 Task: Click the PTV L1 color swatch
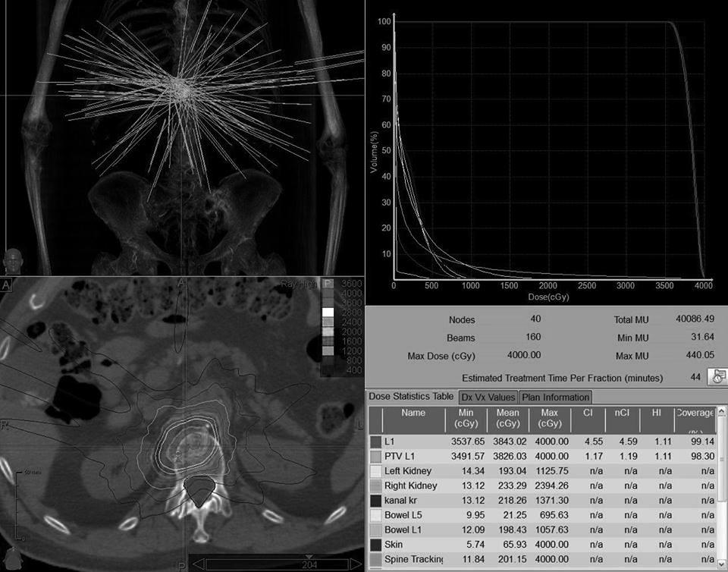(375, 457)
